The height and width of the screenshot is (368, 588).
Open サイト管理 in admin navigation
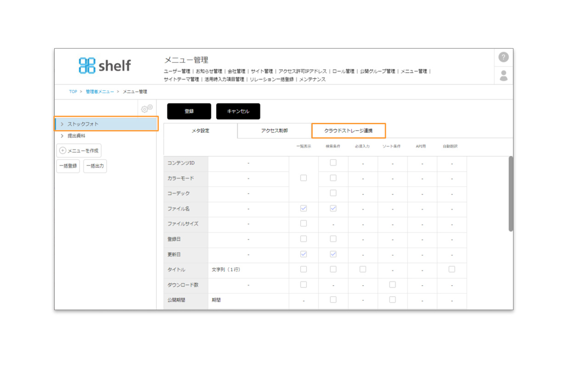point(262,71)
